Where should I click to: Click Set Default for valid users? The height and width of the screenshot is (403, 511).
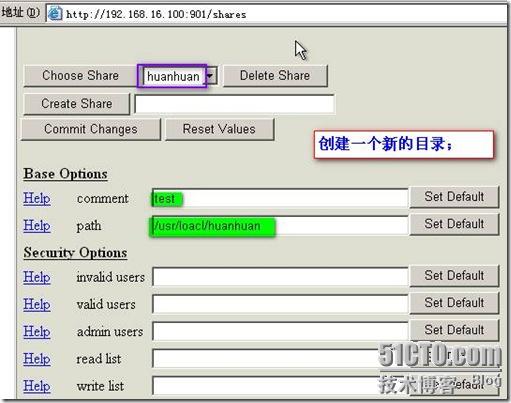click(454, 303)
